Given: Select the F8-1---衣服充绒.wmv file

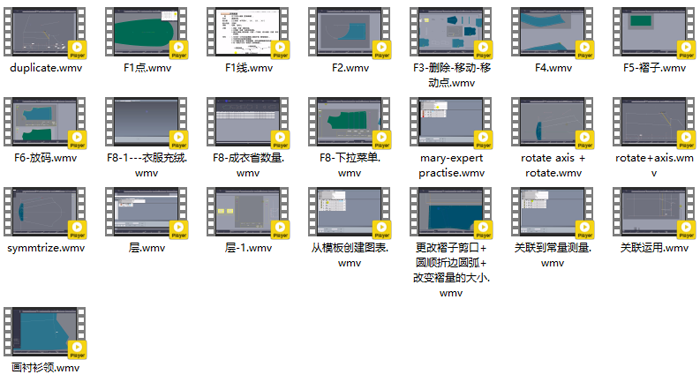Looking at the screenshot, I should click(146, 122).
